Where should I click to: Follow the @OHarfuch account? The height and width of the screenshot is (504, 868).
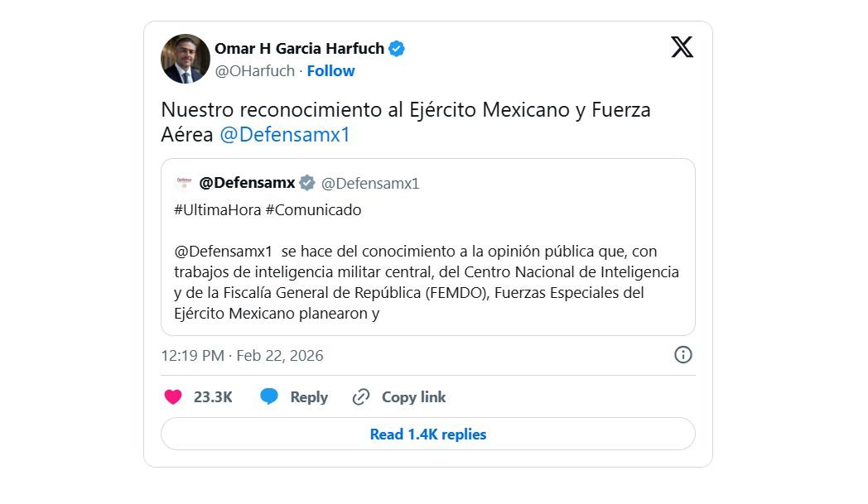tap(330, 71)
